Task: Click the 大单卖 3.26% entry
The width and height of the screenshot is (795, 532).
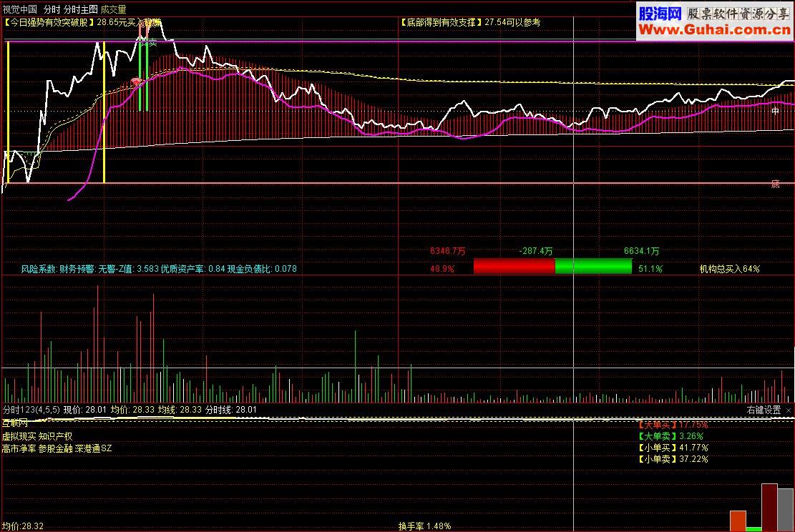Action: (x=670, y=436)
